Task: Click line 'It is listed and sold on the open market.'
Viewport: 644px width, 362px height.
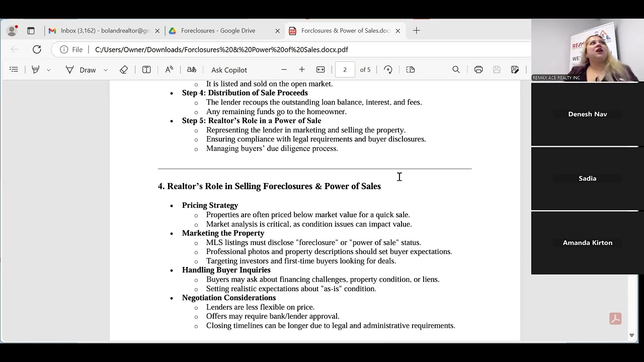Action: (269, 84)
